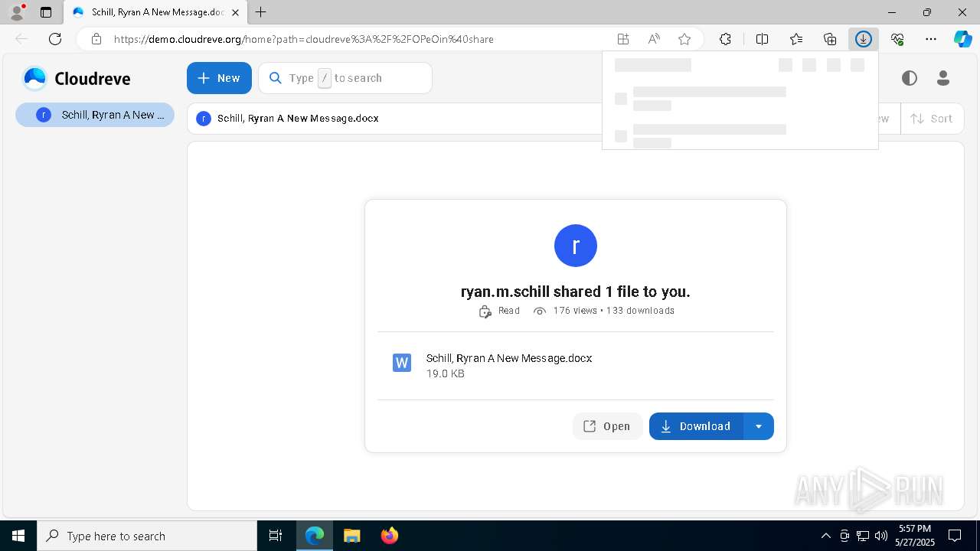Click the Word document file icon
This screenshot has width=980, height=551.
[402, 363]
